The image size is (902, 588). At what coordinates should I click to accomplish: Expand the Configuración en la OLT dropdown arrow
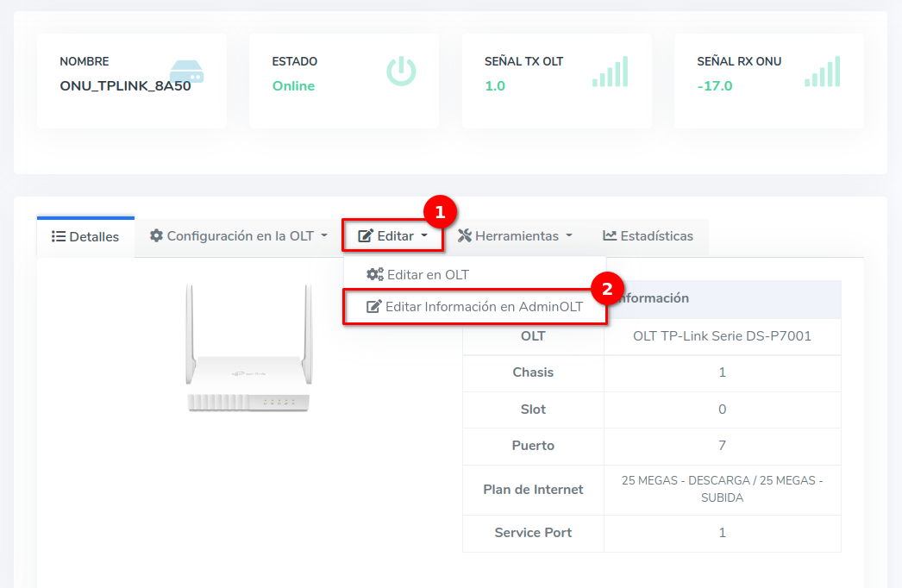[x=323, y=235]
